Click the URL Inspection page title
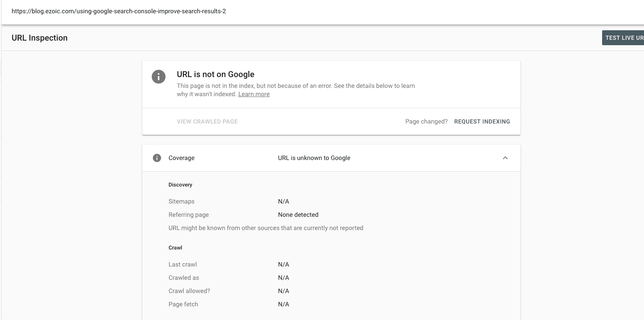Viewport: 644px width, 320px height. point(39,38)
